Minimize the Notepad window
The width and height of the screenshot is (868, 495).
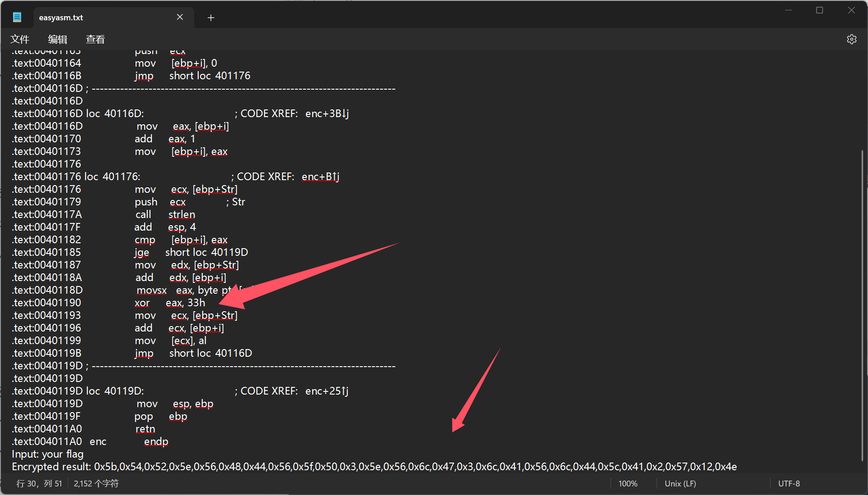788,10
